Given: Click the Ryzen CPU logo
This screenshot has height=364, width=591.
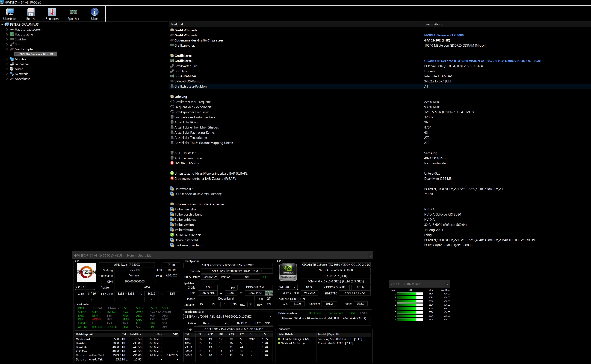Looking at the screenshot, I should click(x=86, y=272).
